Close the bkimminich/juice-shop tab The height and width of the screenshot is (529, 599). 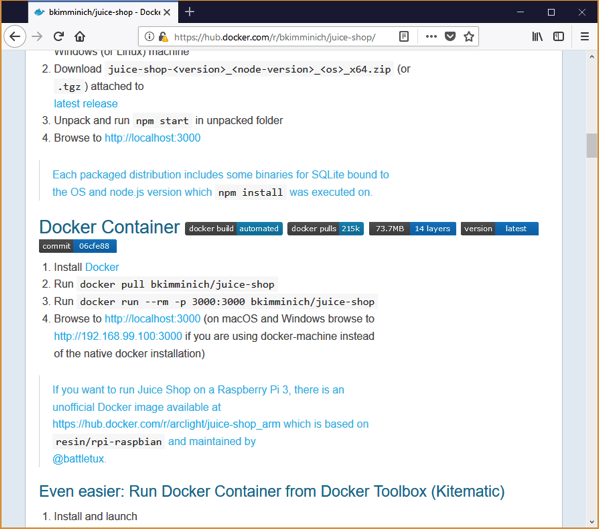[167, 12]
